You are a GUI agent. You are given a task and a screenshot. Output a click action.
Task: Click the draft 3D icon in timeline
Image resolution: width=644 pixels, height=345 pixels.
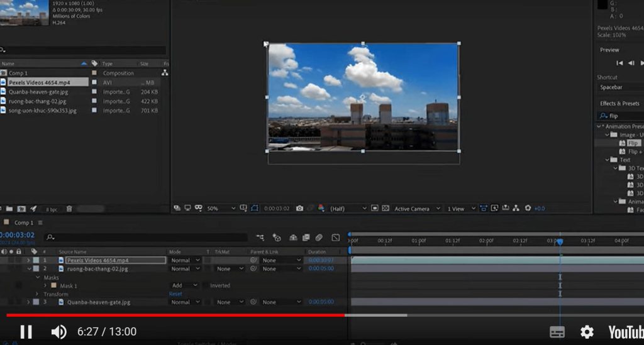(277, 238)
